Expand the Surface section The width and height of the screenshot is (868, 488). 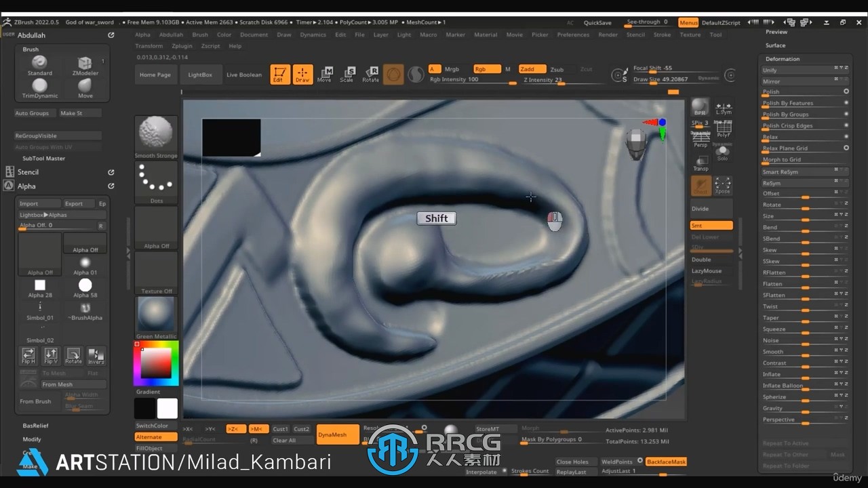tap(775, 45)
